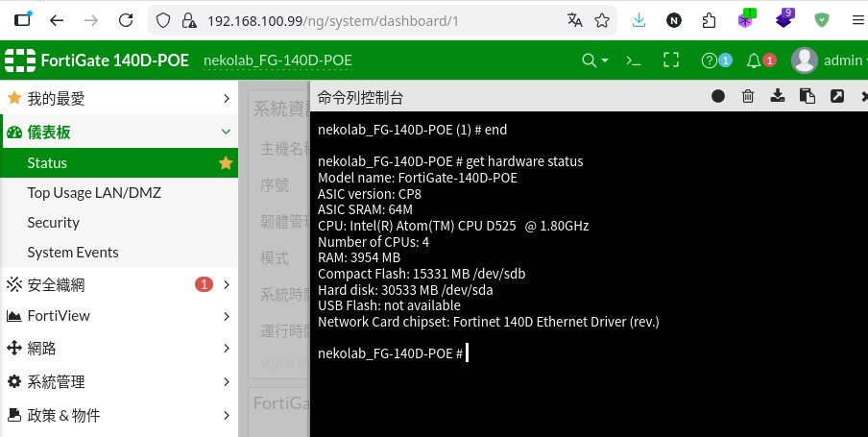Open the Security dashboard
Image resolution: width=868 pixels, height=437 pixels.
click(x=119, y=223)
